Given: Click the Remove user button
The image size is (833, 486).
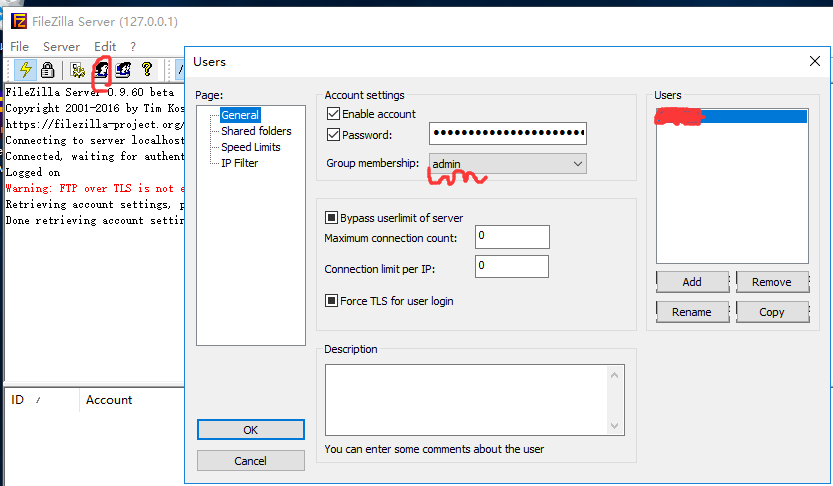Looking at the screenshot, I should pos(772,282).
